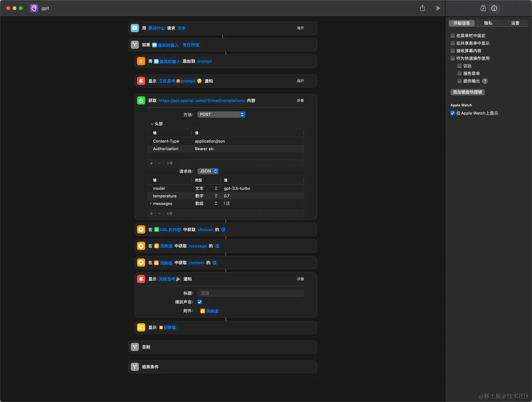Click the 标题 optional title field
532x402 pixels.
(x=251, y=293)
